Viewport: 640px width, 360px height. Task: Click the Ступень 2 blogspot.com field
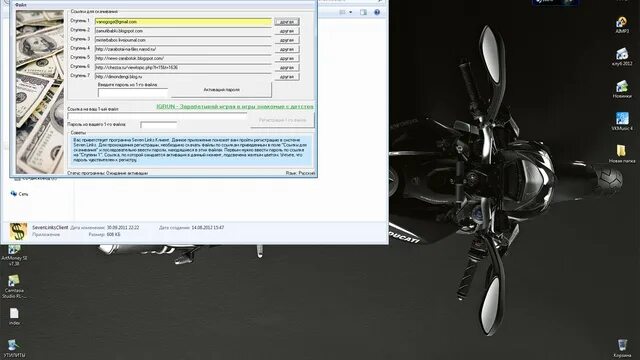pos(183,31)
